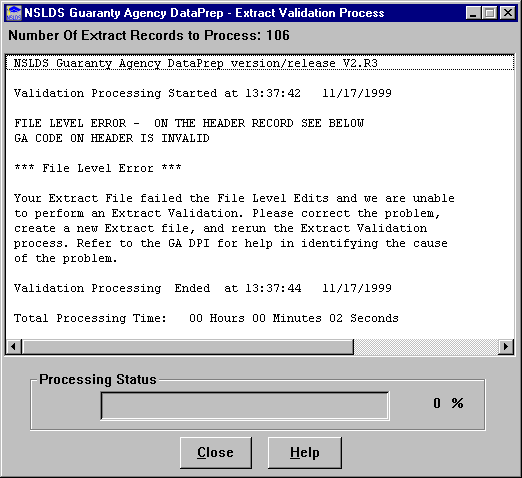
Task: Click the Processing Status progress bar
Action: 245,406
